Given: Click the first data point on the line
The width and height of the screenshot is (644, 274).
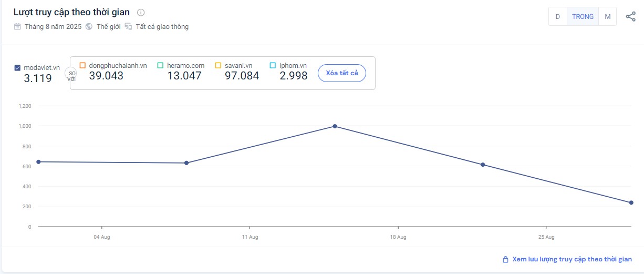Looking at the screenshot, I should (x=38, y=161).
